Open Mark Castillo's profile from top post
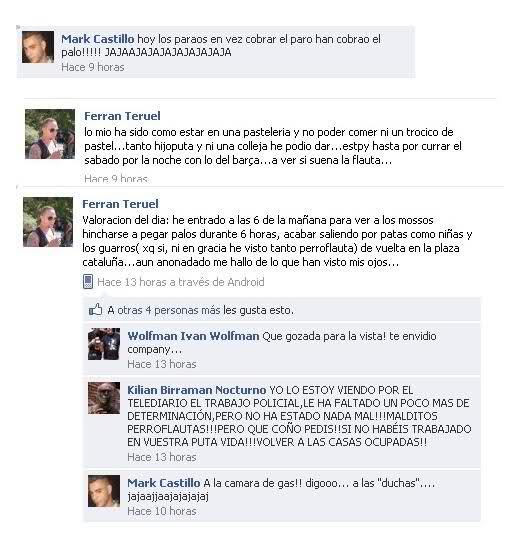Viewport: 508px width, 547px height. click(x=98, y=39)
